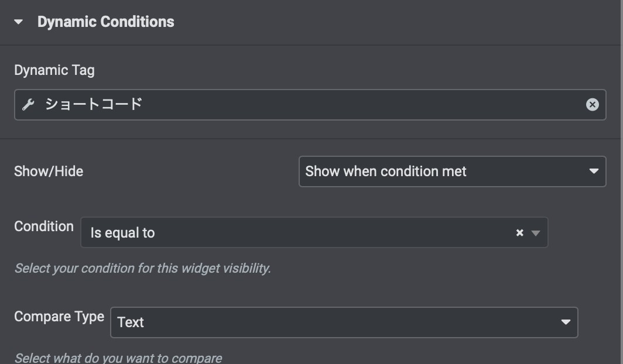This screenshot has width=623, height=364.
Task: Click the Show/Hide dropdown arrow
Action: (x=594, y=171)
